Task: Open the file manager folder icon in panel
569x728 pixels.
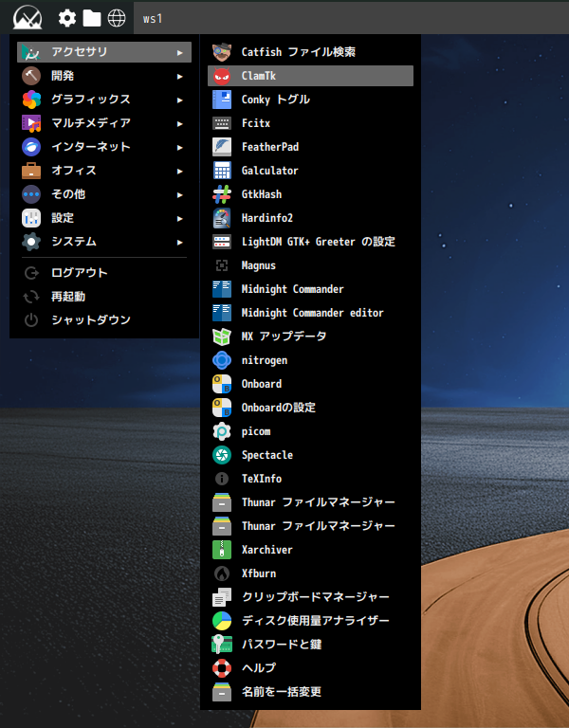Action: pos(91,18)
